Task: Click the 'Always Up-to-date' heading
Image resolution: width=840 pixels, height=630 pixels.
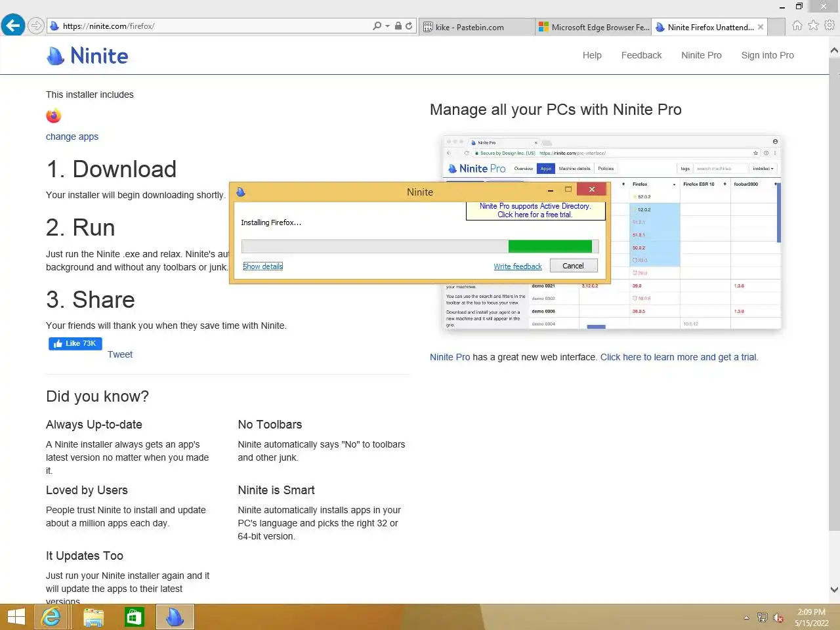Action: 94,425
